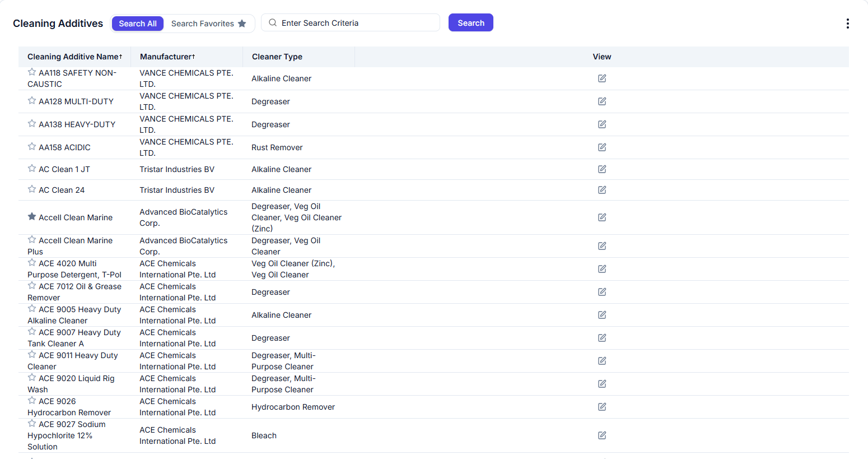The height and width of the screenshot is (459, 868).
Task: Open edit view for ACE 7012 Oil & Grease Remover
Action: pos(602,292)
